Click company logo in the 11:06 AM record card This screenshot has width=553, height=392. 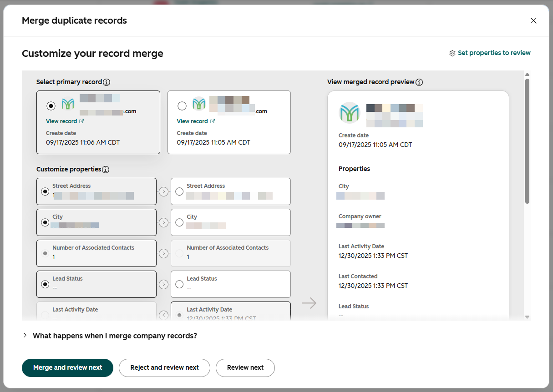(68, 104)
